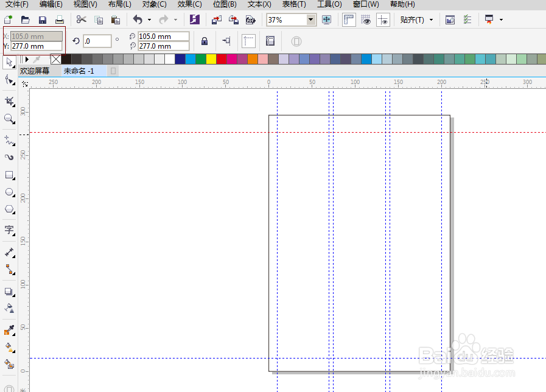Open the 贴齐(T) snap-to dropdown
Image resolution: width=546 pixels, height=392 pixels.
pos(416,20)
